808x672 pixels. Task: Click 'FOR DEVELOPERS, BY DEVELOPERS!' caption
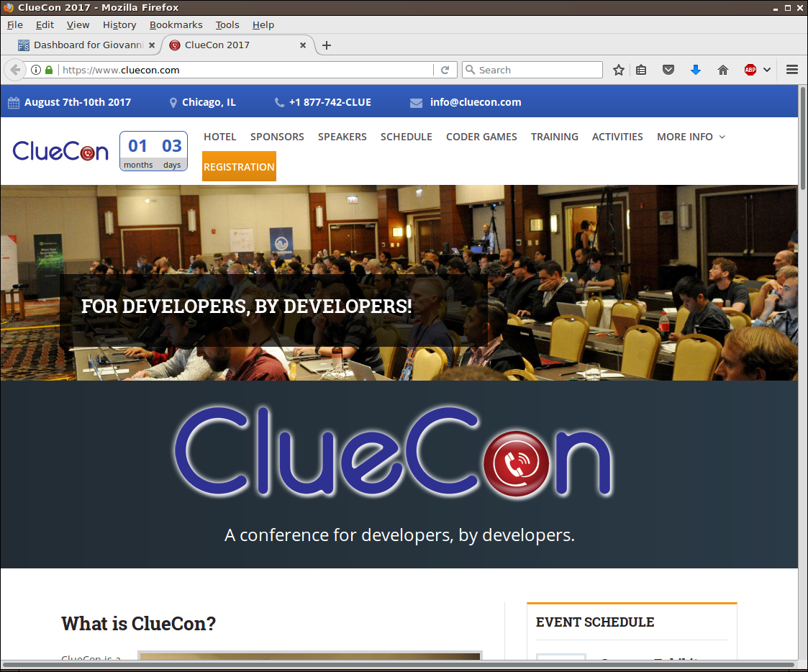tap(246, 306)
